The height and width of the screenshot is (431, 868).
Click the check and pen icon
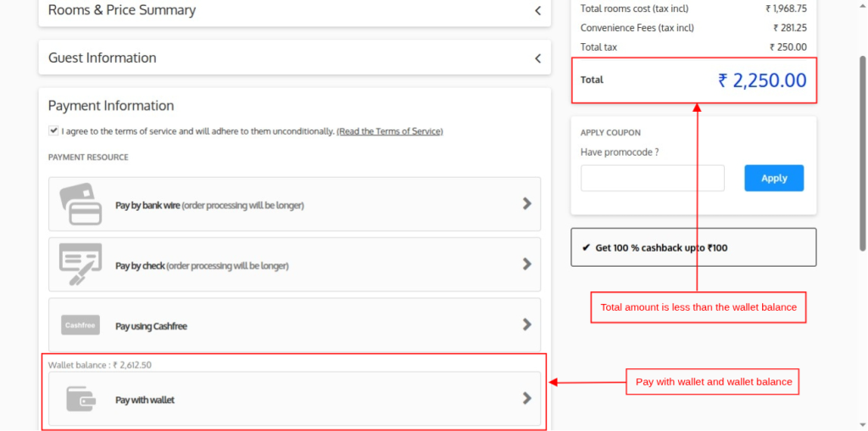(x=81, y=264)
